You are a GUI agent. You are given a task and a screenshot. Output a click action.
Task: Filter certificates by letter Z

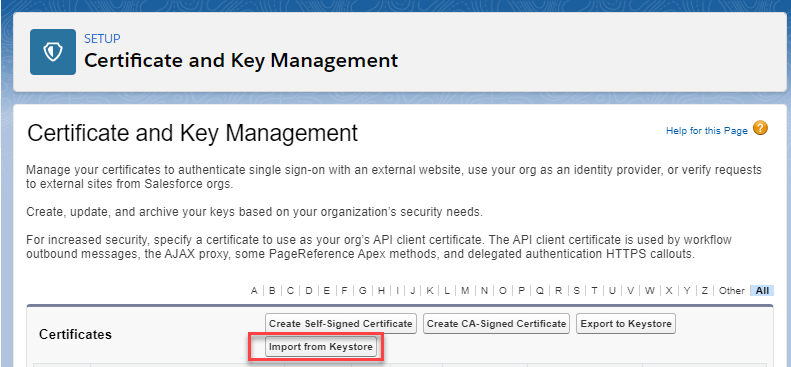(705, 291)
